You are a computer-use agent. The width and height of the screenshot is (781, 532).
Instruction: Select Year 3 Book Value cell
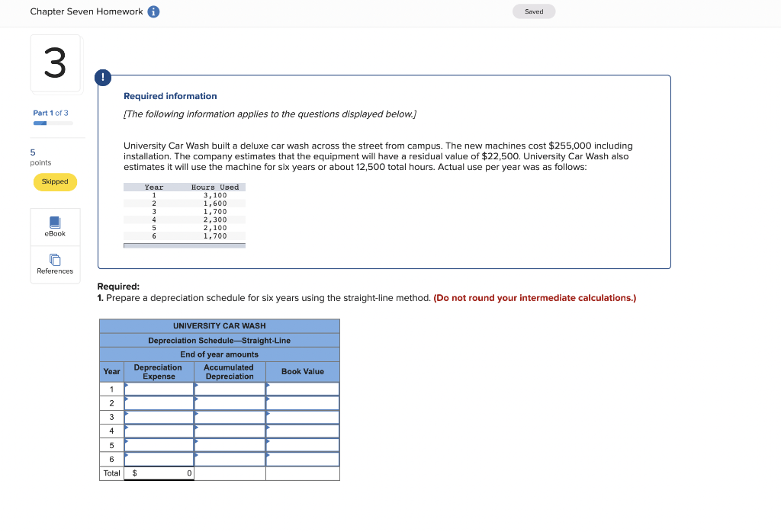303,417
